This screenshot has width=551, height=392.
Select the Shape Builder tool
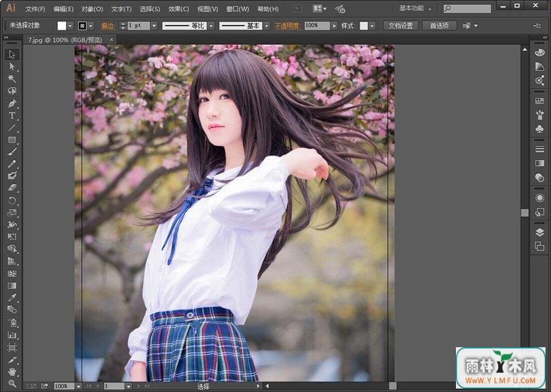coord(12,249)
